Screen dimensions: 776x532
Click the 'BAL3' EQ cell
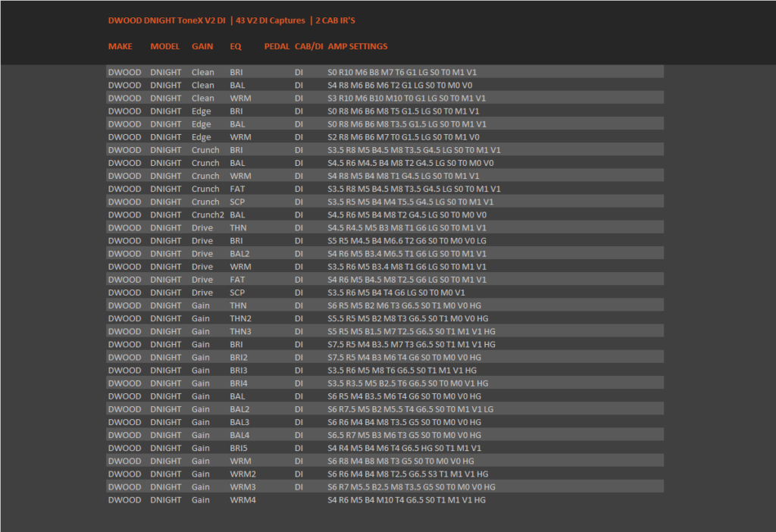click(x=239, y=422)
